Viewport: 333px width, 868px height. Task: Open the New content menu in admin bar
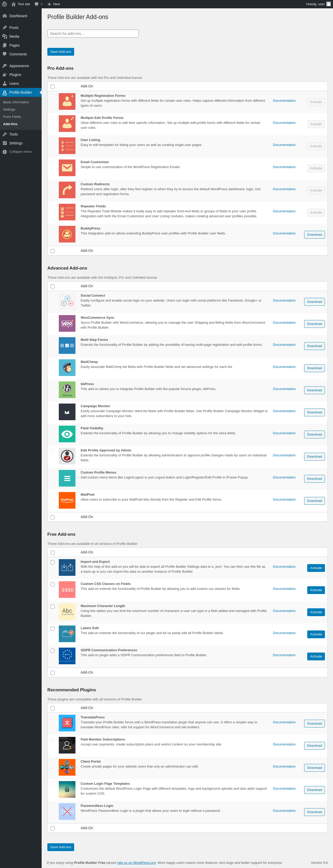click(54, 4)
